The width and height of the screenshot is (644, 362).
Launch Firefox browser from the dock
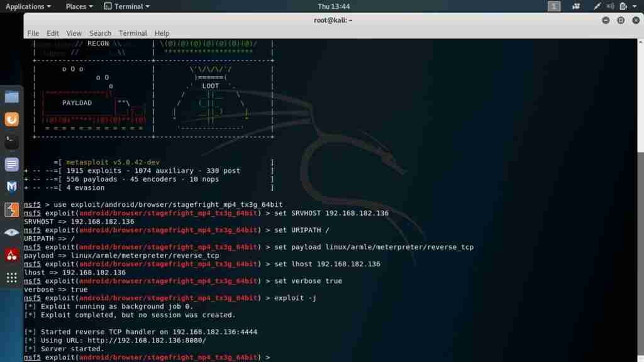[x=11, y=119]
